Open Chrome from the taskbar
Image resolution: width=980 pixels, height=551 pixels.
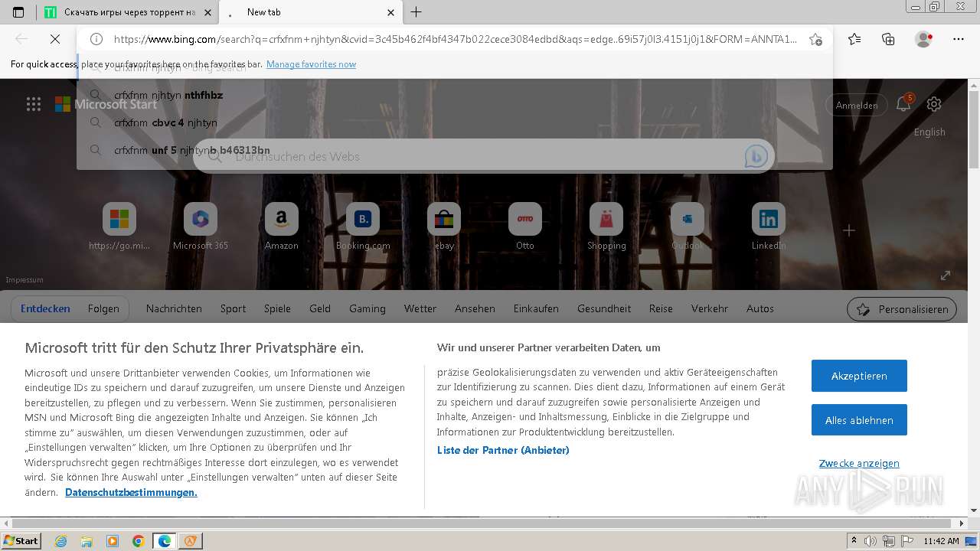[x=138, y=541]
